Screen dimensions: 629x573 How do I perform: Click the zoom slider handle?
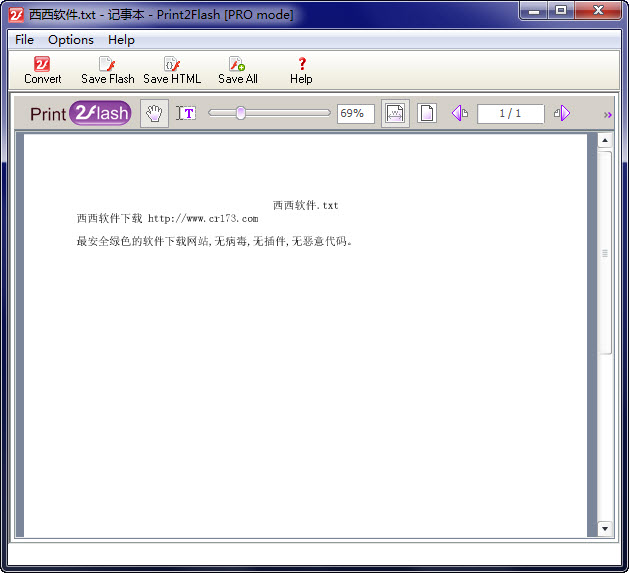pos(241,113)
